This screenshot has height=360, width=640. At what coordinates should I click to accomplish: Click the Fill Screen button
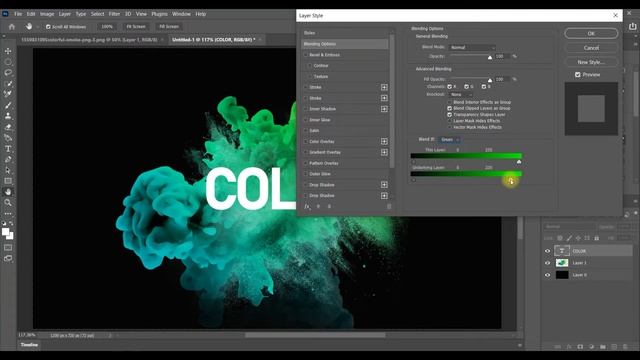169,27
